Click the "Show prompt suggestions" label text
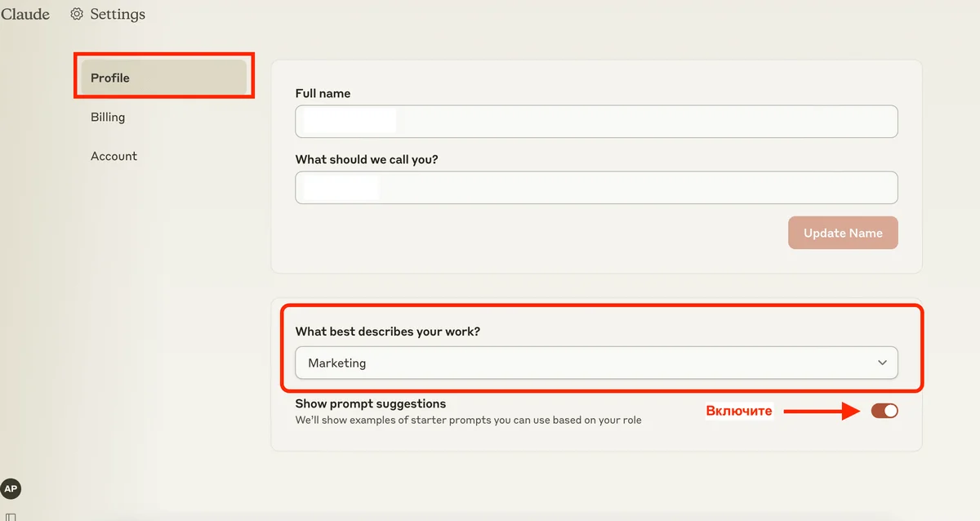980x521 pixels. coord(371,403)
